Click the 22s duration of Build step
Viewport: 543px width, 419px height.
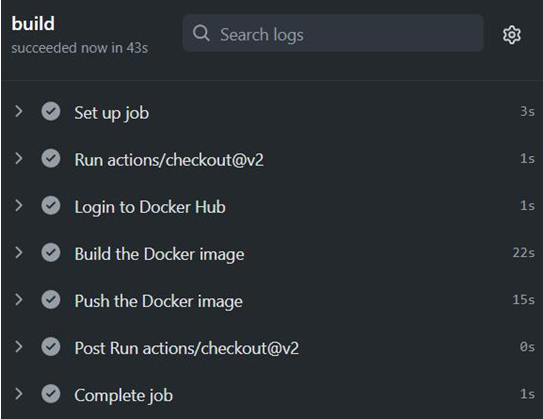tap(523, 253)
